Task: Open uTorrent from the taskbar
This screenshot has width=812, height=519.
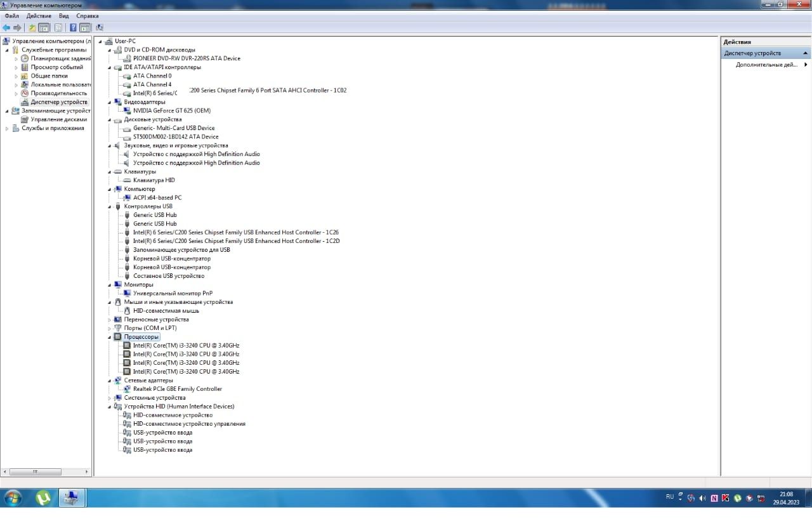Action: (43, 497)
